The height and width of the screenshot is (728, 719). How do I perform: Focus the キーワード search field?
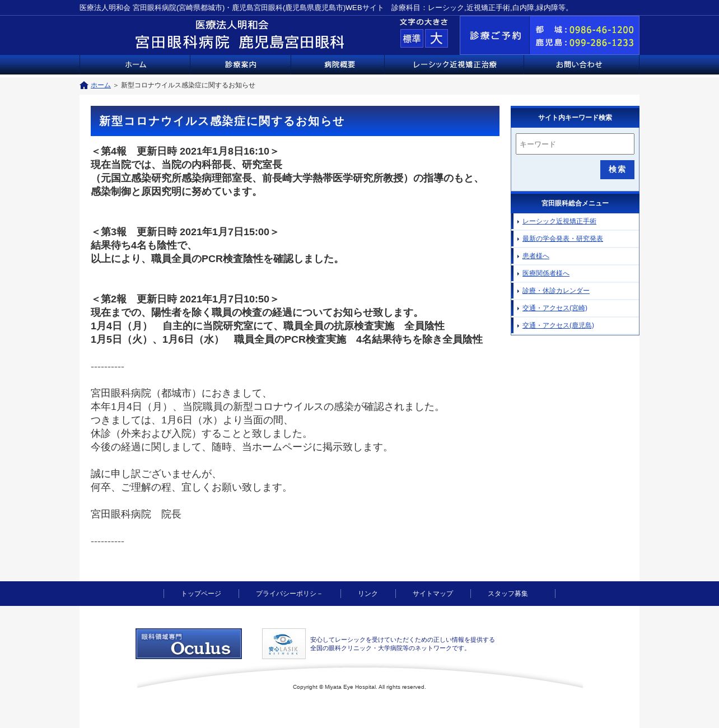point(575,144)
